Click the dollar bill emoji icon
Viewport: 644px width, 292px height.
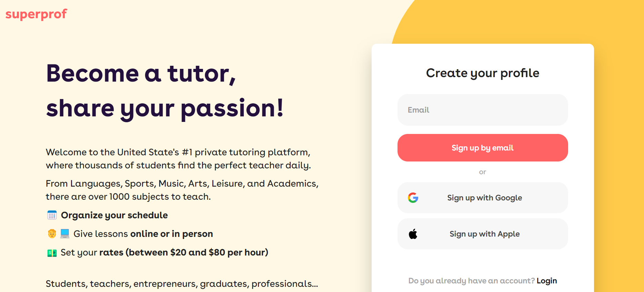tap(52, 253)
